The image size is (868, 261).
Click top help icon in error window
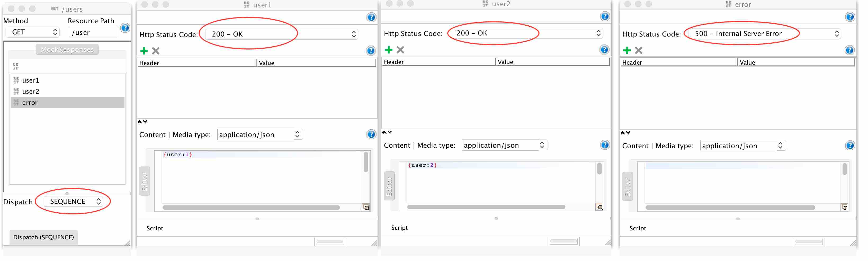[x=850, y=17]
